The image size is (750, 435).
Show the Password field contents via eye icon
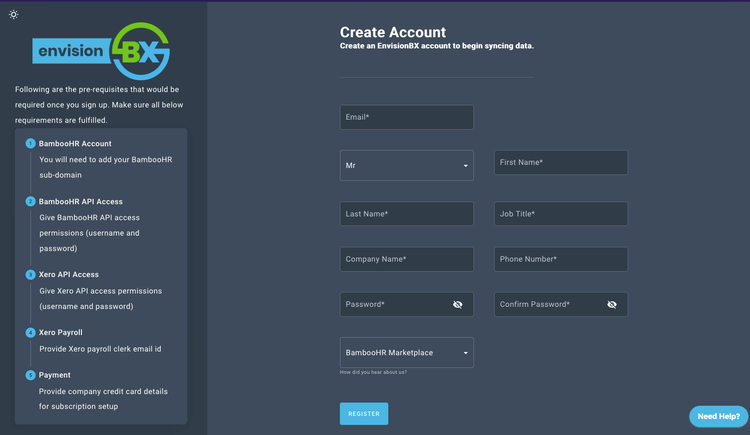458,304
